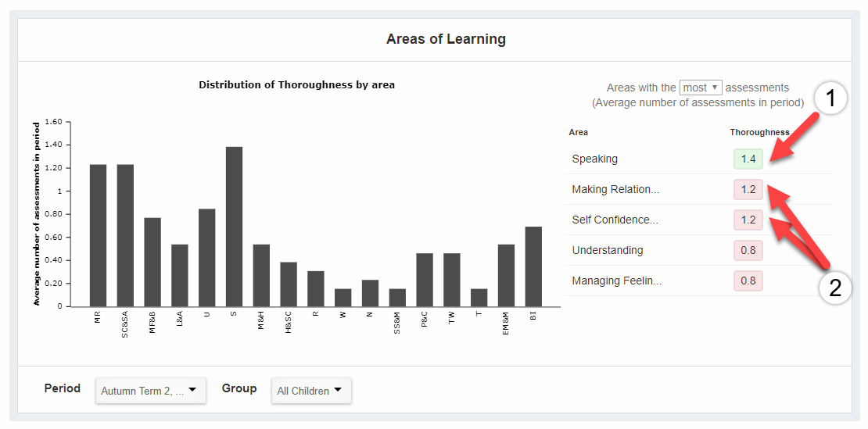Click the 1.2 badge for Self Confidence
Image resolution: width=868 pixels, height=429 pixels.
point(748,220)
